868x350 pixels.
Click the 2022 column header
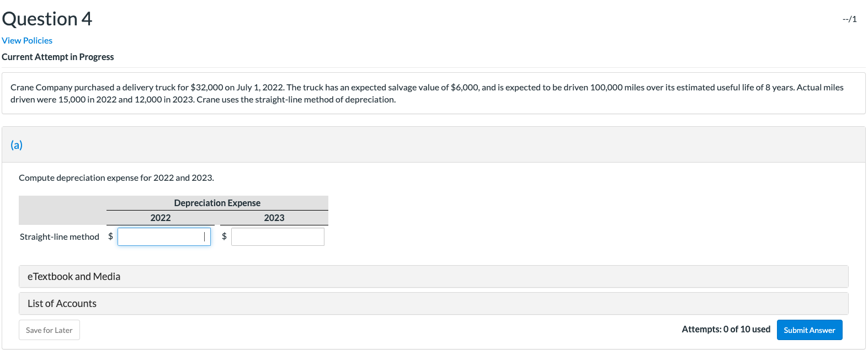pos(160,218)
